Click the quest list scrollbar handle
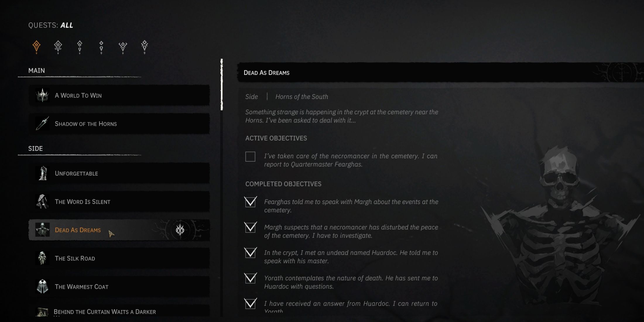The image size is (644, 322). (x=222, y=85)
